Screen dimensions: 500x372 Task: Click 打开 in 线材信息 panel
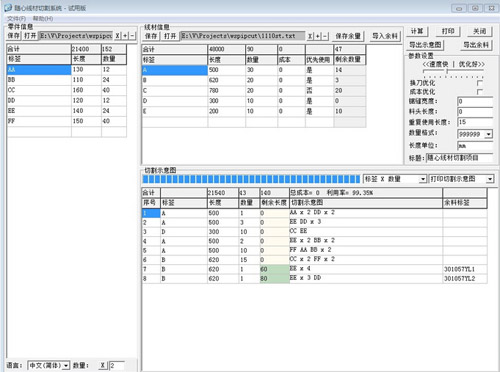(x=170, y=36)
